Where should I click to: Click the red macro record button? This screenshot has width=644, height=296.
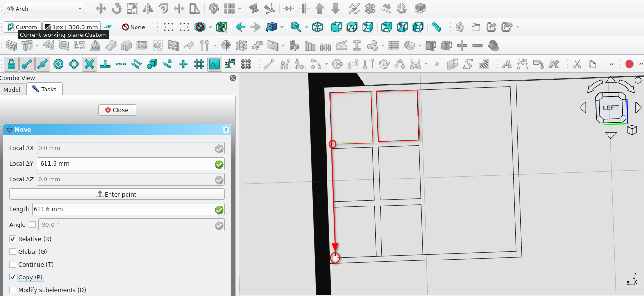(629, 64)
